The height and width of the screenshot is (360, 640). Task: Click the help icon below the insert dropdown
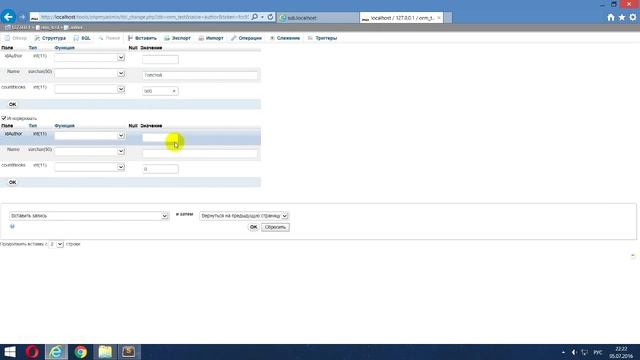click(12, 226)
